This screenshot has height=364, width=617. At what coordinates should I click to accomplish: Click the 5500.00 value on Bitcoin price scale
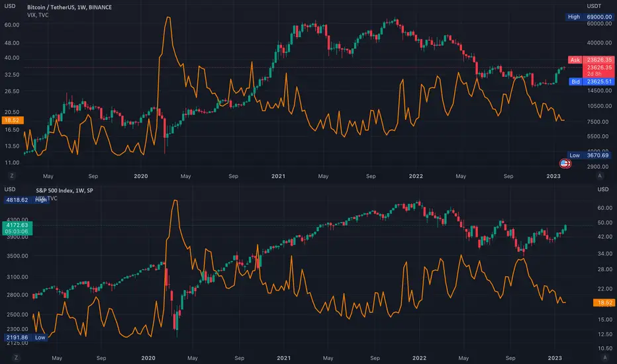click(598, 136)
